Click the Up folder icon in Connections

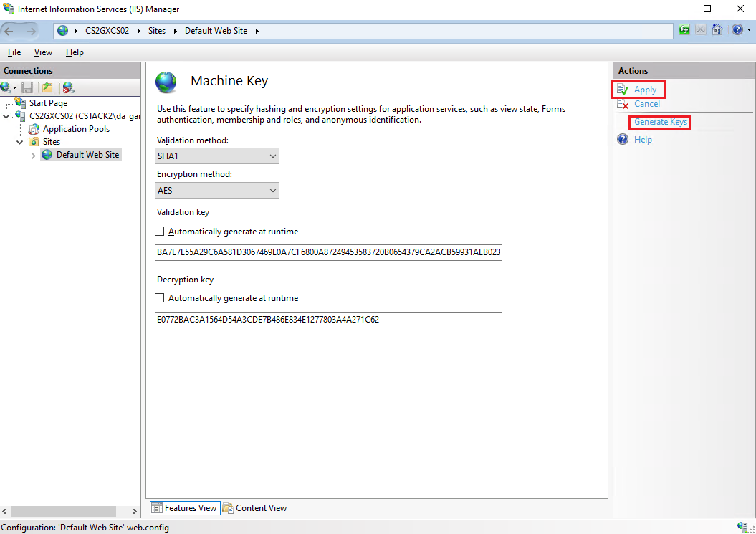coord(47,87)
